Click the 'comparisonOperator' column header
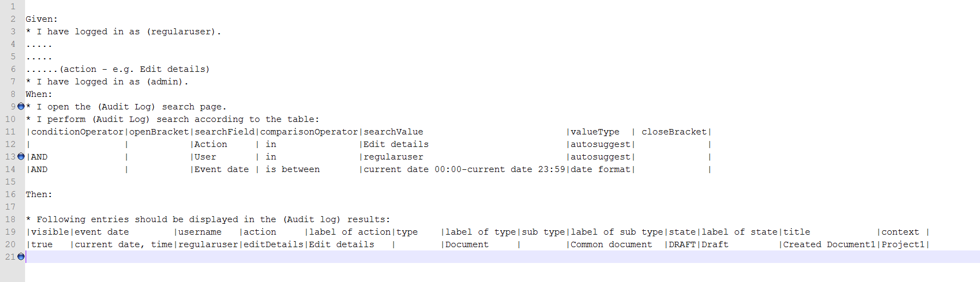The height and width of the screenshot is (282, 980). coord(309,132)
